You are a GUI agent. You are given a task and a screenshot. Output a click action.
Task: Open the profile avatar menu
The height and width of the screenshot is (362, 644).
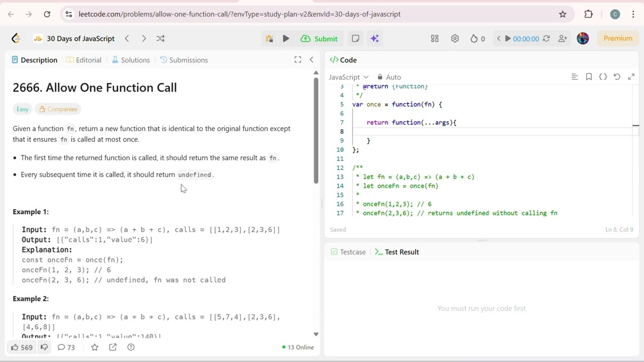point(583,38)
